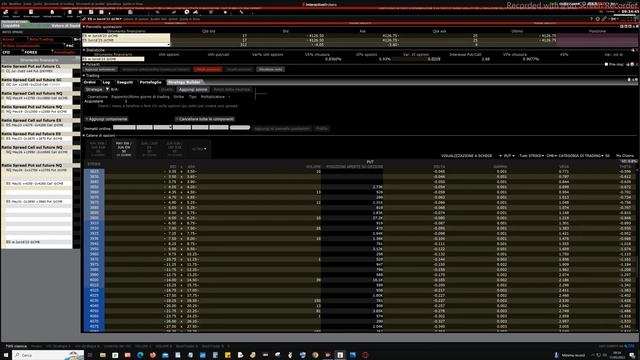
Task: Toggle the checkbox in Pulsanti header right
Action: 606,64
